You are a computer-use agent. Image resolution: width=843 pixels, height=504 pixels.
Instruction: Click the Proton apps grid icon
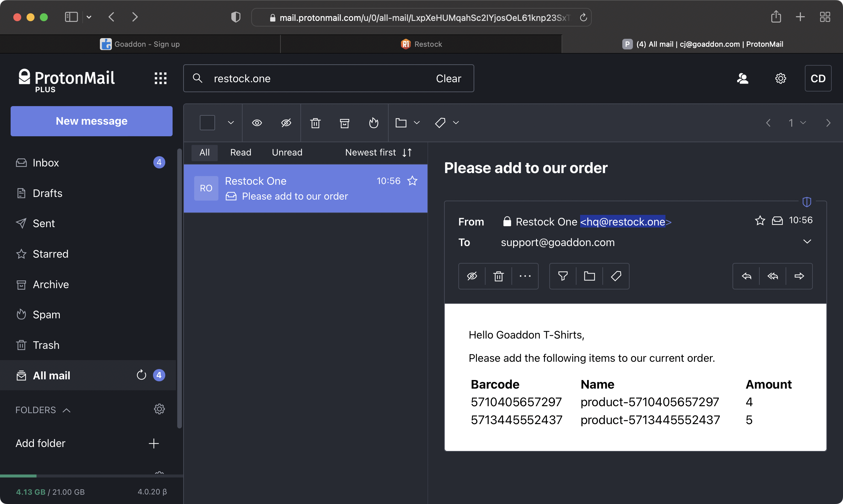(x=160, y=79)
